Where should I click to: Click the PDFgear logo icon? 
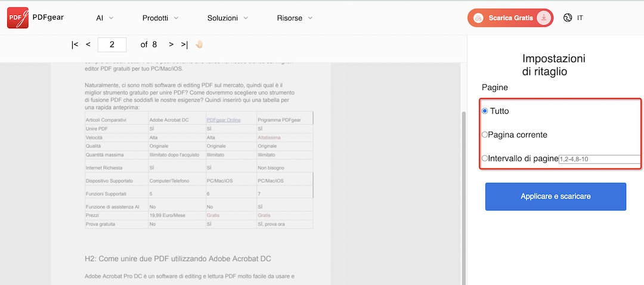18,18
